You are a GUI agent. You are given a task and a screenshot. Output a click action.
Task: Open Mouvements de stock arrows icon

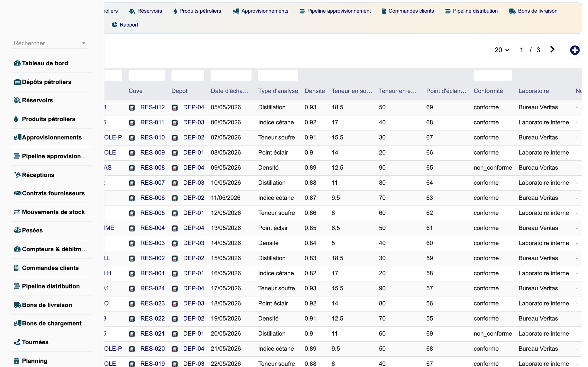click(17, 212)
